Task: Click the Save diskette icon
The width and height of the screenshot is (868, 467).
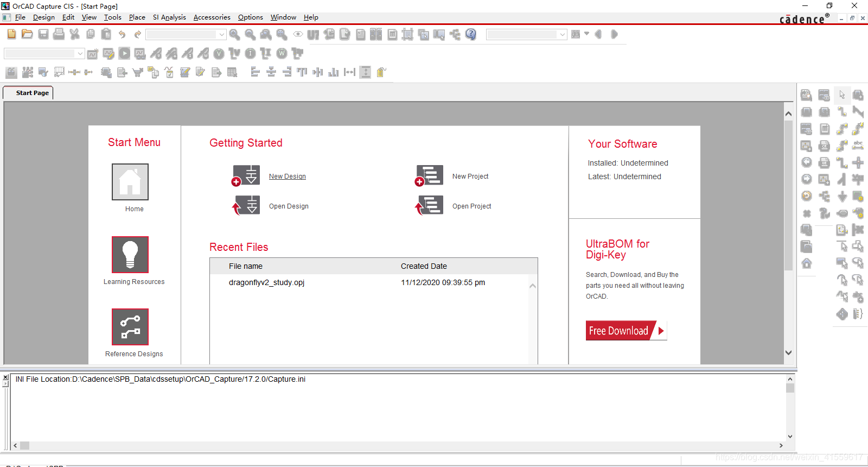Action: 43,34
